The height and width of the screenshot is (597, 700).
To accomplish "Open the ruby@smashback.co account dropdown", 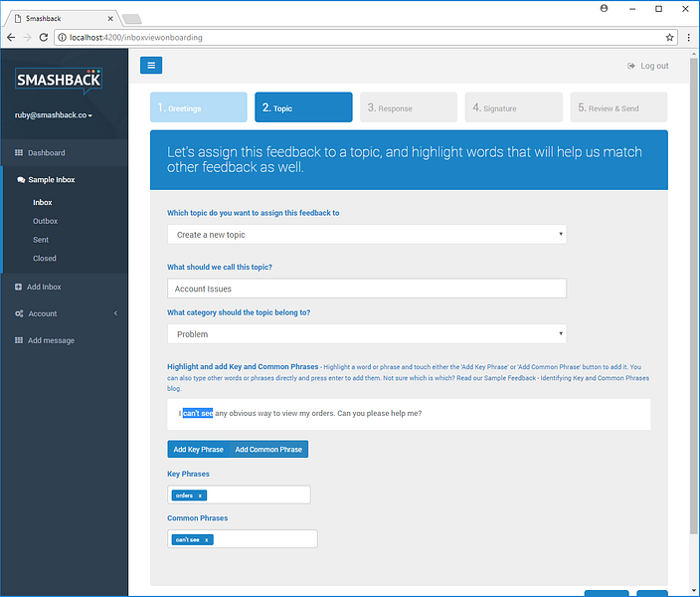I will [x=54, y=115].
